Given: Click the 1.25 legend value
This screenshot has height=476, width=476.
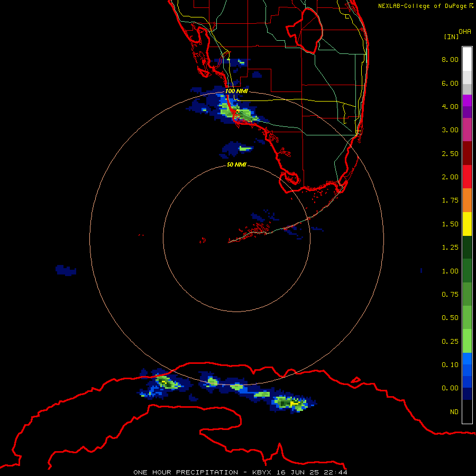Looking at the screenshot, I should click(450, 248).
